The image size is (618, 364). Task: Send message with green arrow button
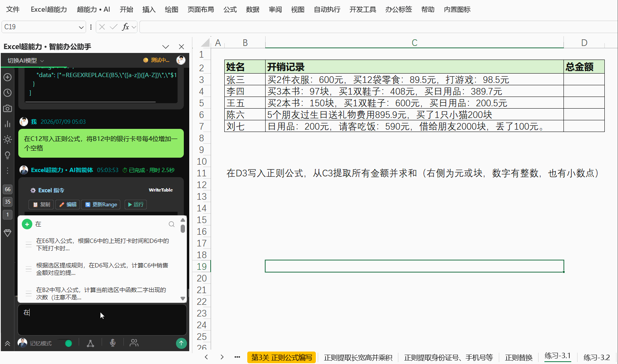[x=181, y=343]
